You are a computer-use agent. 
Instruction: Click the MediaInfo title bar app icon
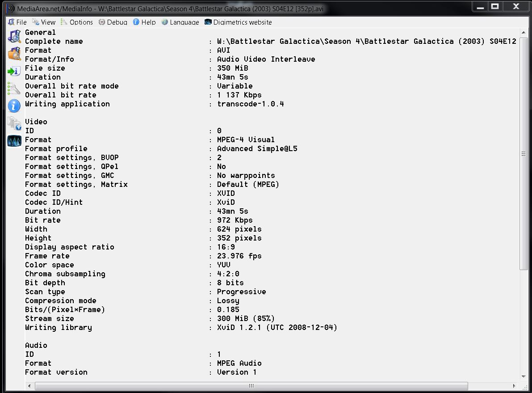(11, 8)
